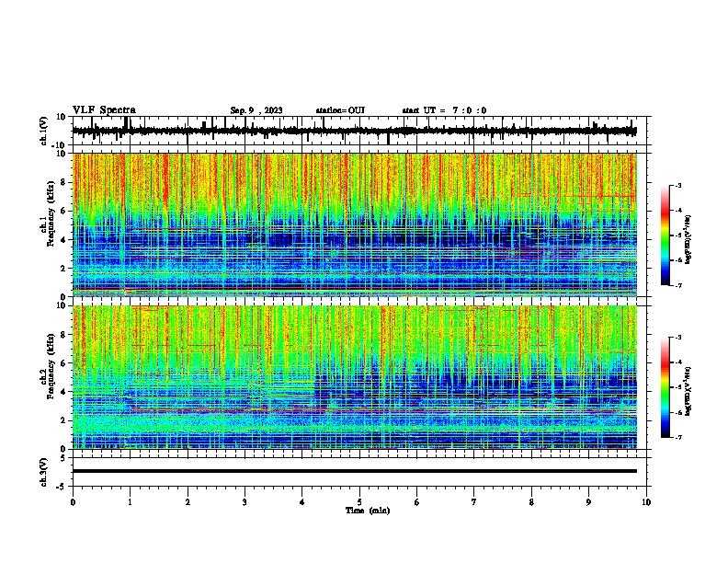Image resolution: width=728 pixels, height=563 pixels.
Task: Click time axis tick label "5"
Action: (359, 502)
